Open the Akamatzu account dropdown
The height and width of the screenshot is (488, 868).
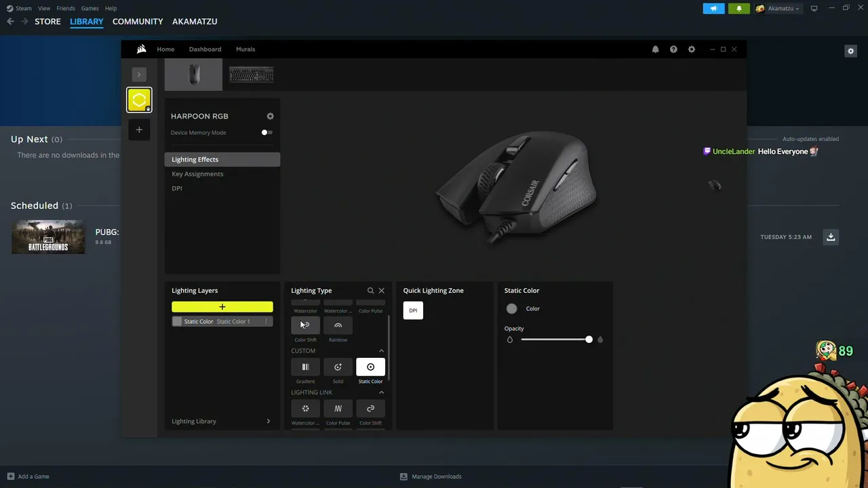pyautogui.click(x=778, y=8)
